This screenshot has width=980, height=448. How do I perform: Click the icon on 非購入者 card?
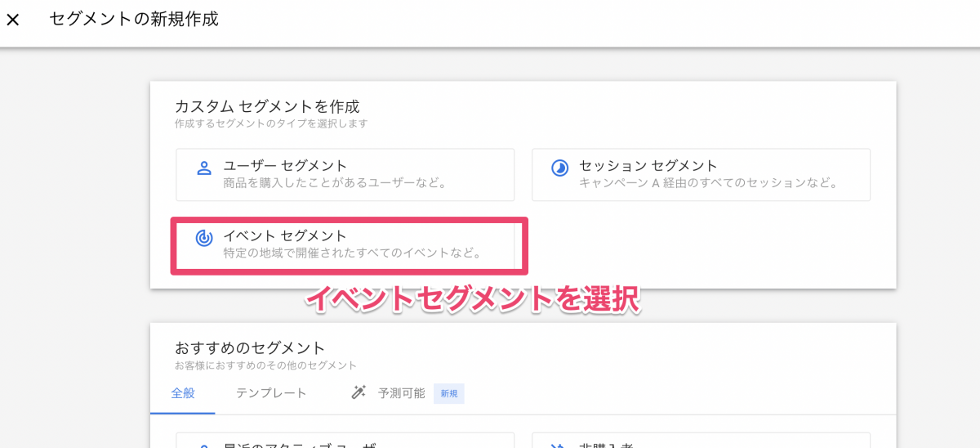click(559, 444)
